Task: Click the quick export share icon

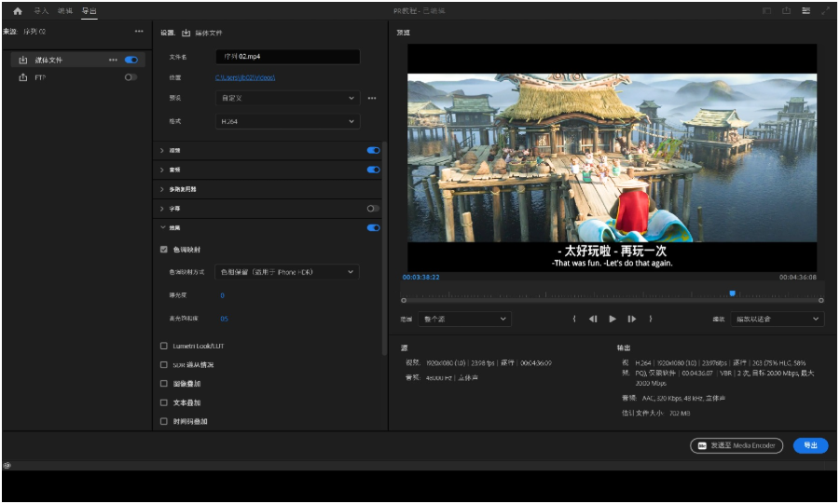Action: pyautogui.click(x=786, y=10)
